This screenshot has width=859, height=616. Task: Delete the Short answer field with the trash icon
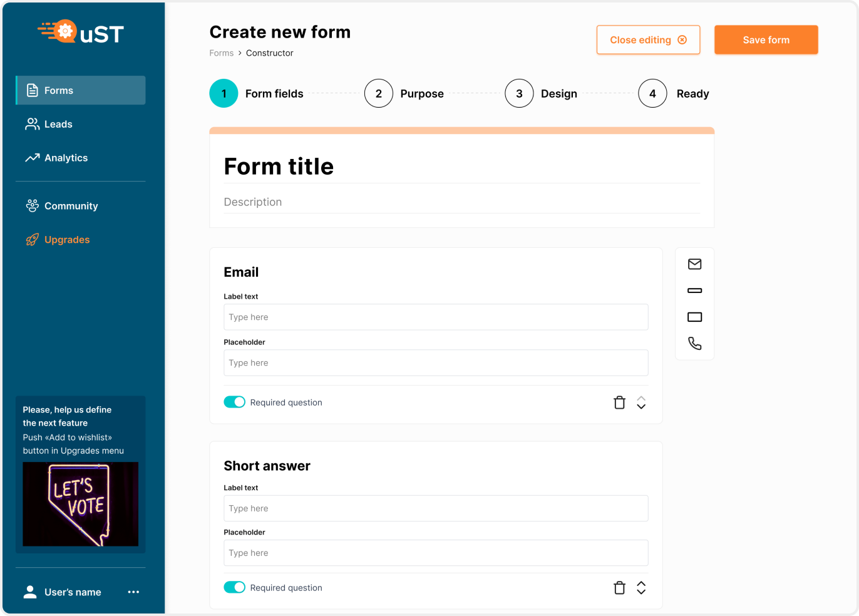tap(619, 588)
